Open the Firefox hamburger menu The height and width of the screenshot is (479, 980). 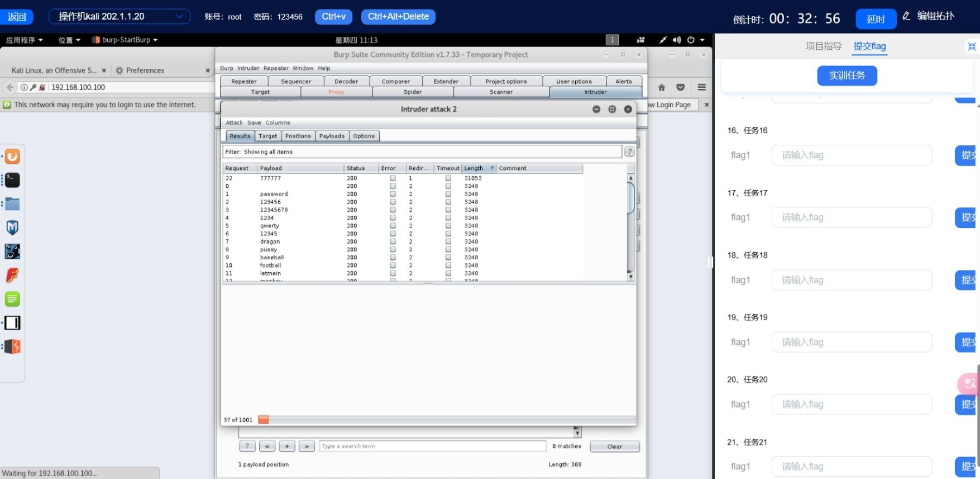[x=702, y=87]
